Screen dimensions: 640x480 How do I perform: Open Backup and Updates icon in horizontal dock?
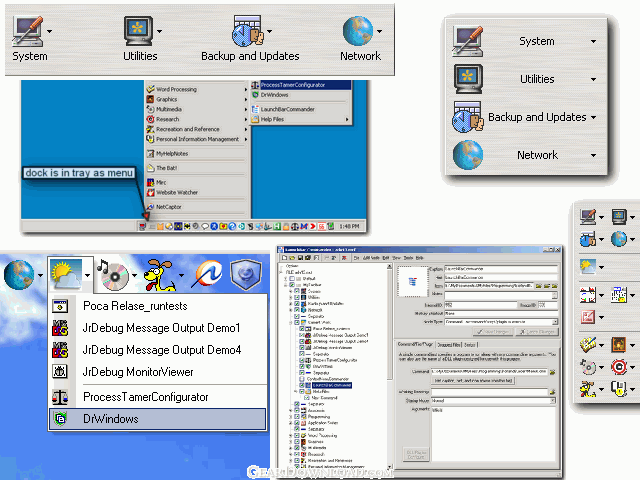[x=247, y=31]
